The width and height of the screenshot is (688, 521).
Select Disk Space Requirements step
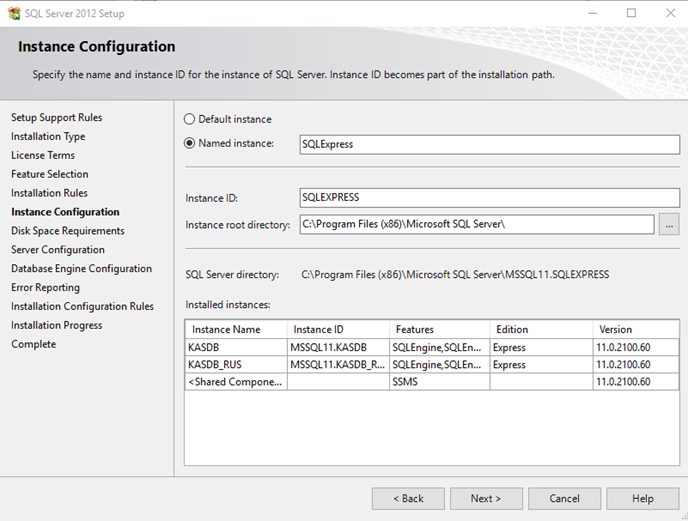tap(68, 231)
